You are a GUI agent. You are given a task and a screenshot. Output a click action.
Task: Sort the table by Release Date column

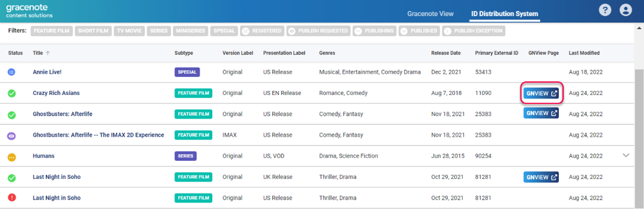[x=445, y=53]
